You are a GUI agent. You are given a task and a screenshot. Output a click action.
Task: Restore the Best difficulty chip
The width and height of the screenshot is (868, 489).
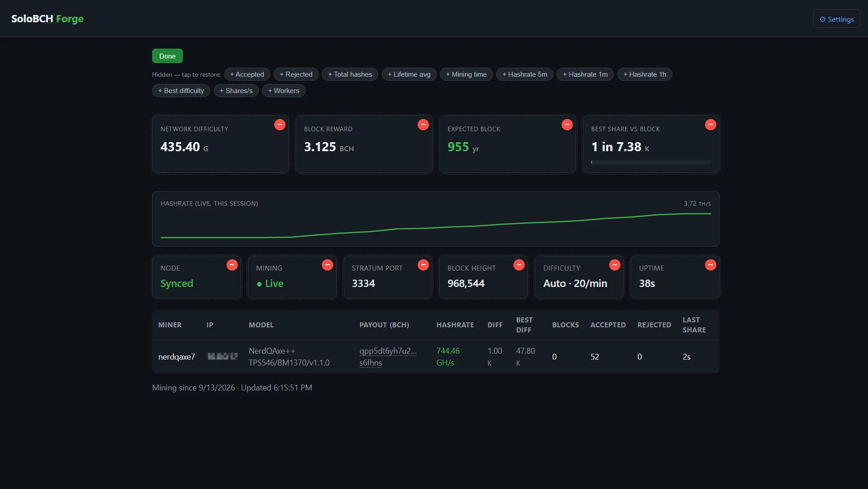coord(181,91)
